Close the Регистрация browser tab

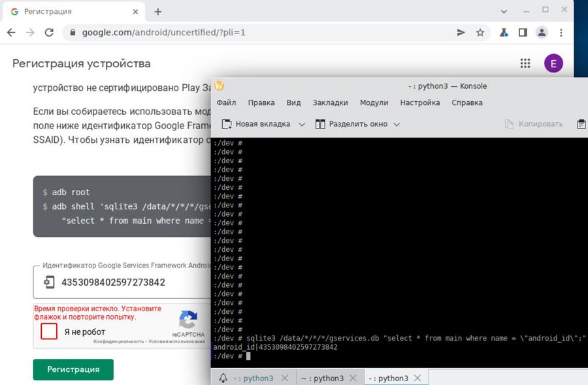[135, 12]
